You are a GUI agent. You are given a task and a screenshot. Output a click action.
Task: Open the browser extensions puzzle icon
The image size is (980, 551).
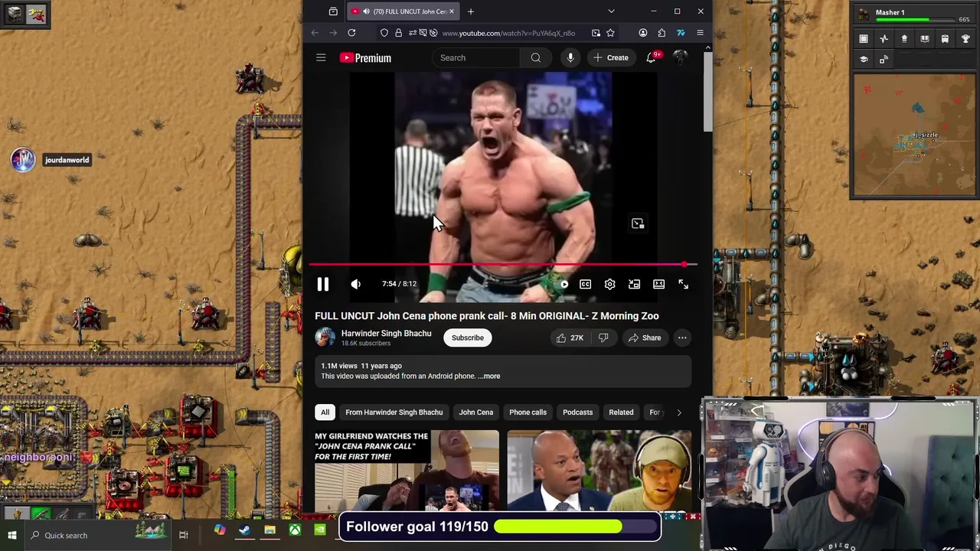point(661,33)
